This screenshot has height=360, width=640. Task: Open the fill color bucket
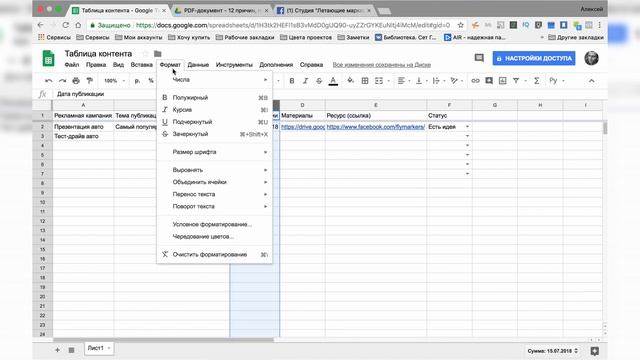pyautogui.click(x=350, y=81)
